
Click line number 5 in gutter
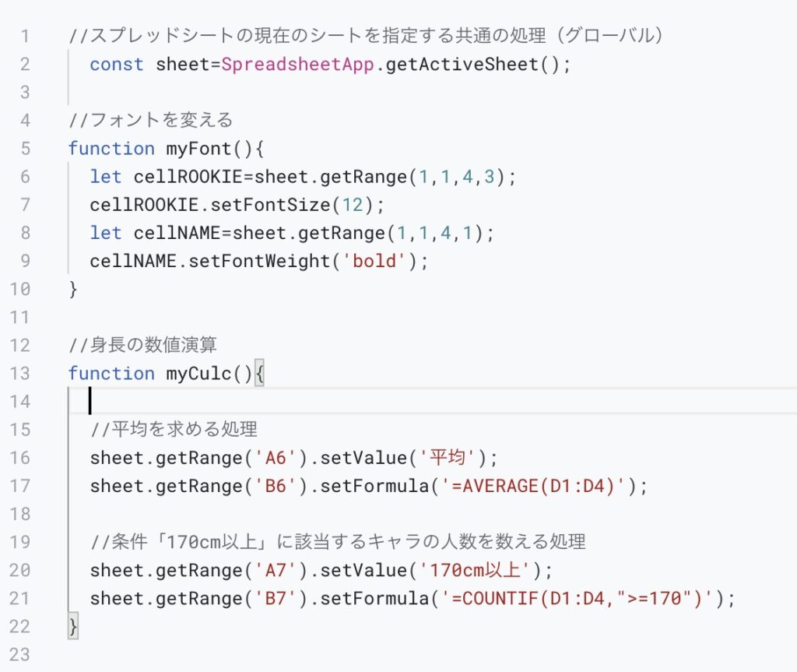(25, 149)
